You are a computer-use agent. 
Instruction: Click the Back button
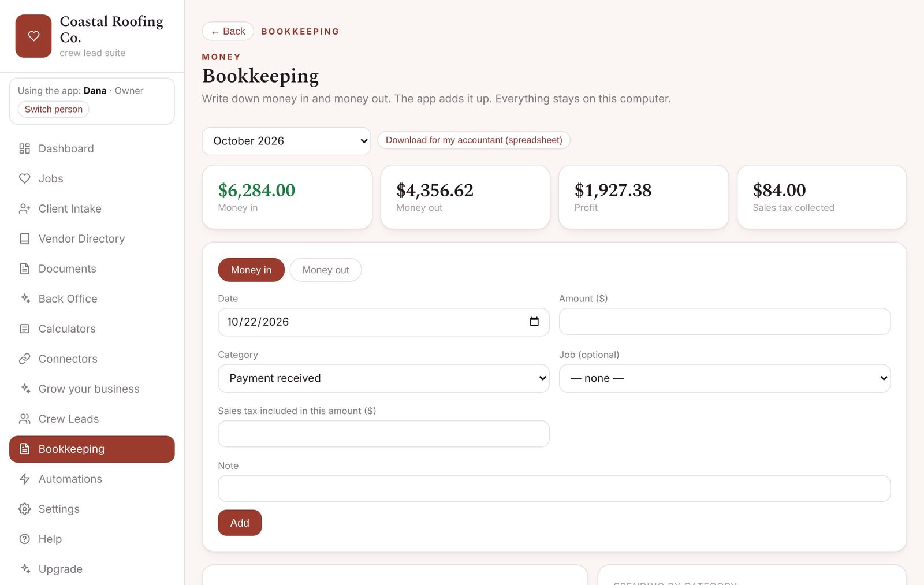tap(228, 31)
